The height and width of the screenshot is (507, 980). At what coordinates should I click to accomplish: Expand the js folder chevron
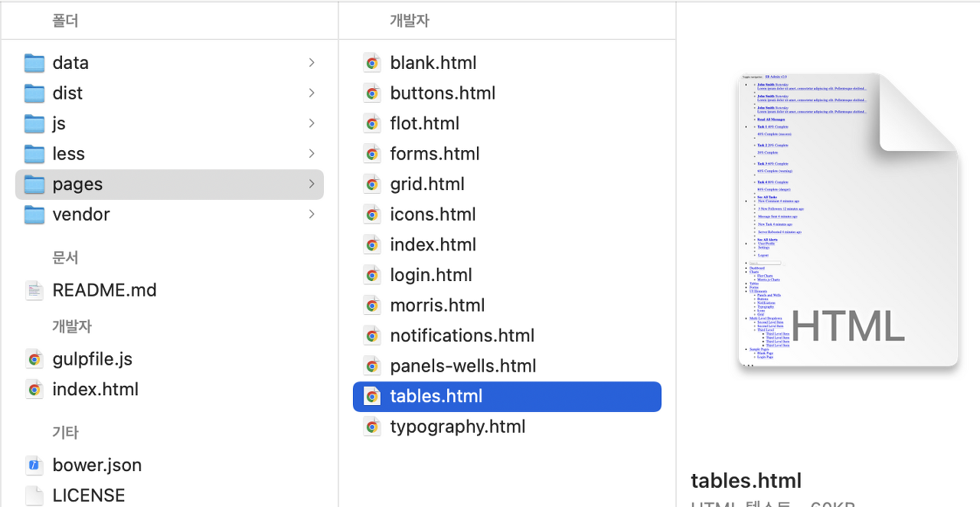coord(312,123)
